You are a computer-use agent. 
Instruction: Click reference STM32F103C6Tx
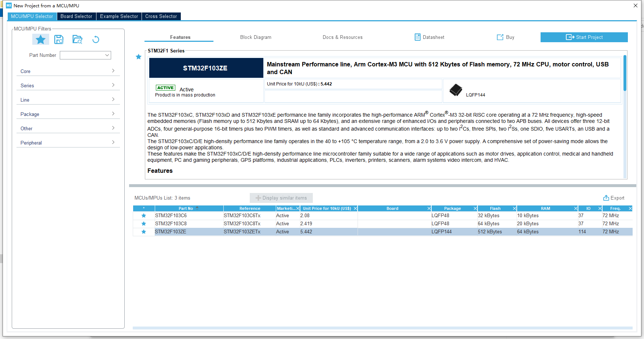point(242,216)
